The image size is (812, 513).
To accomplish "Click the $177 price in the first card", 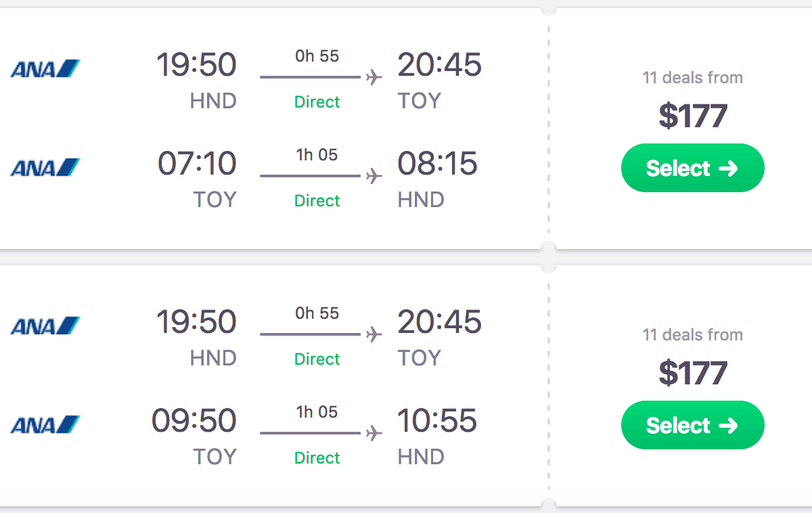I will point(692,116).
